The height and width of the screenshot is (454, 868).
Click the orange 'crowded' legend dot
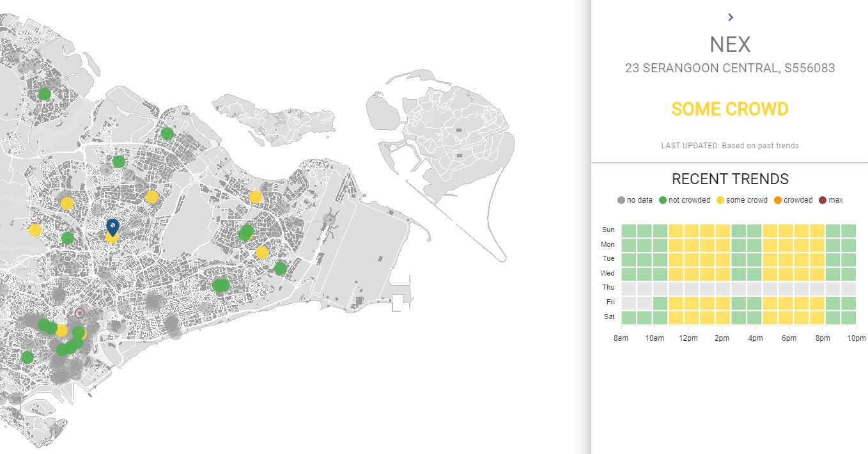[x=778, y=200]
